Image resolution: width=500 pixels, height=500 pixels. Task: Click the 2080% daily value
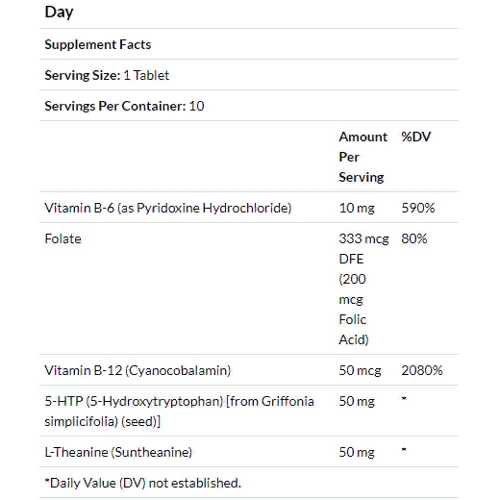click(422, 370)
